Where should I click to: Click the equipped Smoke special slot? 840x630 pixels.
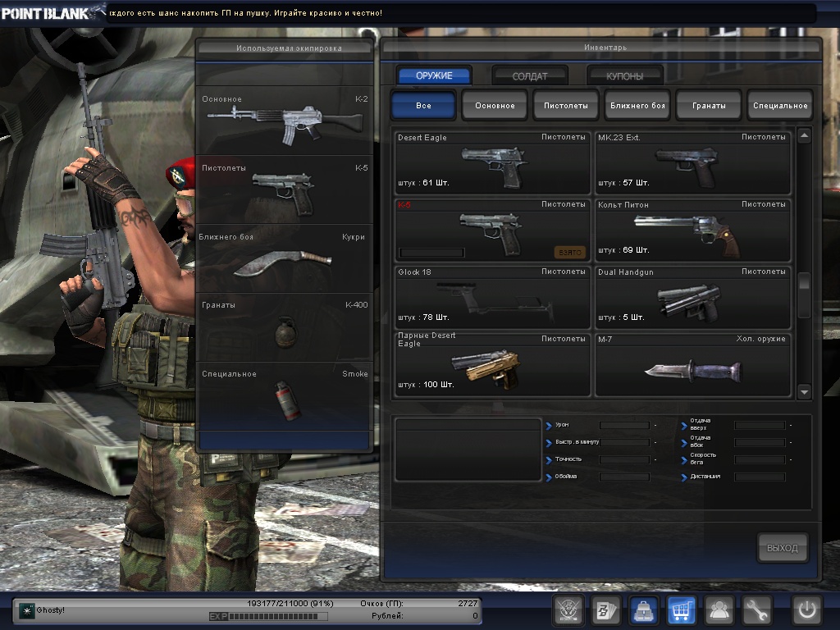pos(285,396)
